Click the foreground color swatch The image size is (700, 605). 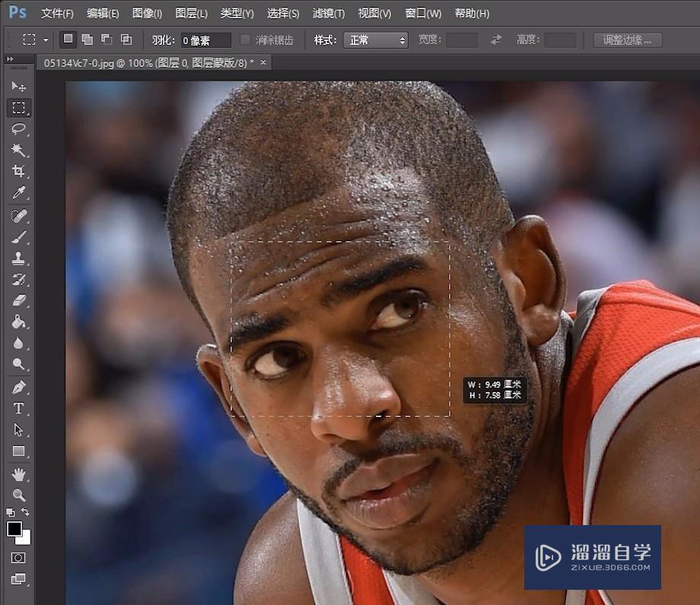pos(14,529)
